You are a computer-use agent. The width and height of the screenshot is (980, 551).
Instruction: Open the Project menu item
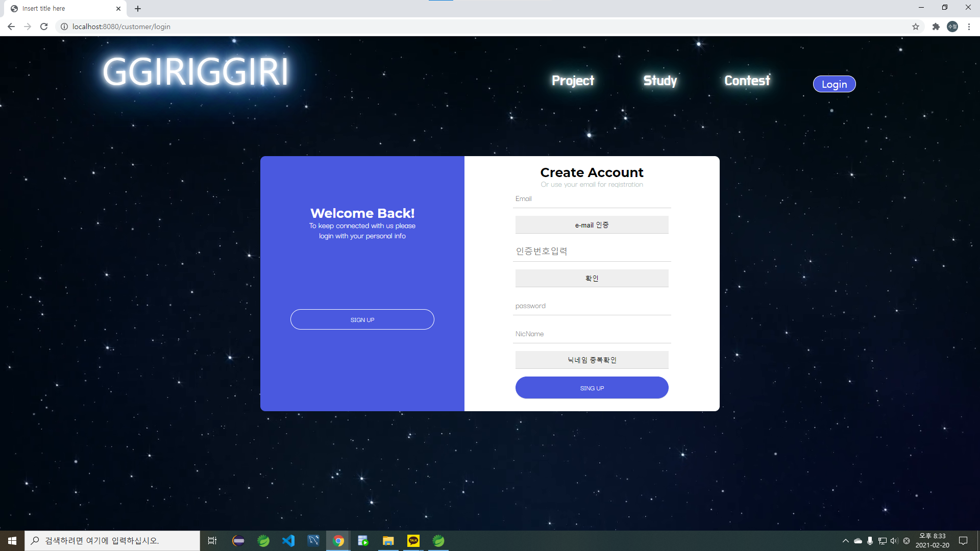pos(573,81)
